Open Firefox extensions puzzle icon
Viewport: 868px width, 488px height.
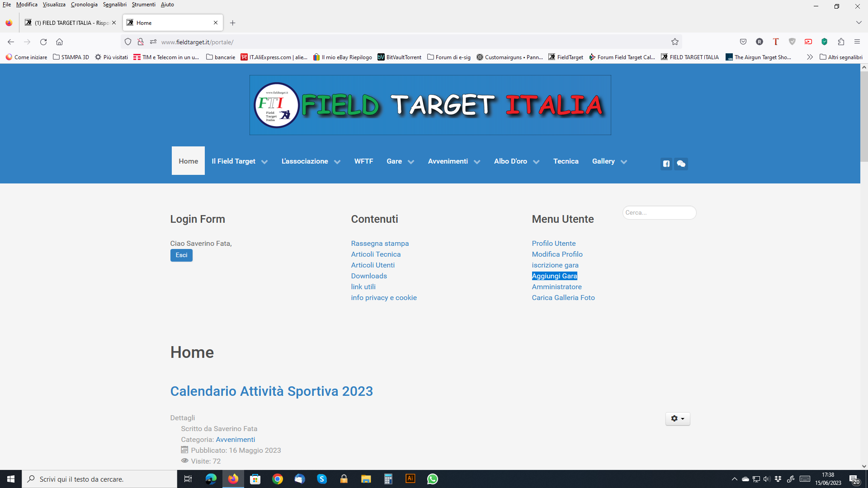(x=841, y=42)
